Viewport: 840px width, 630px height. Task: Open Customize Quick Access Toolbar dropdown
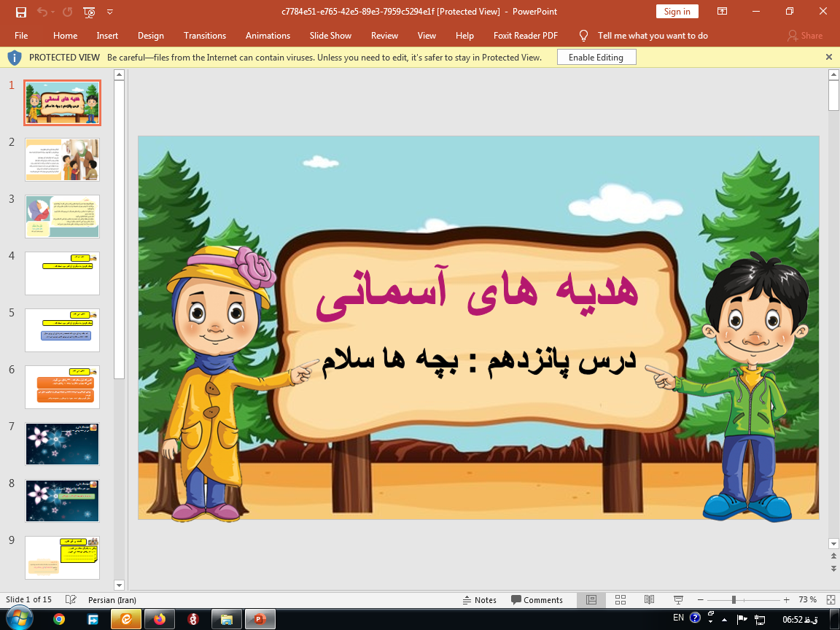110,12
